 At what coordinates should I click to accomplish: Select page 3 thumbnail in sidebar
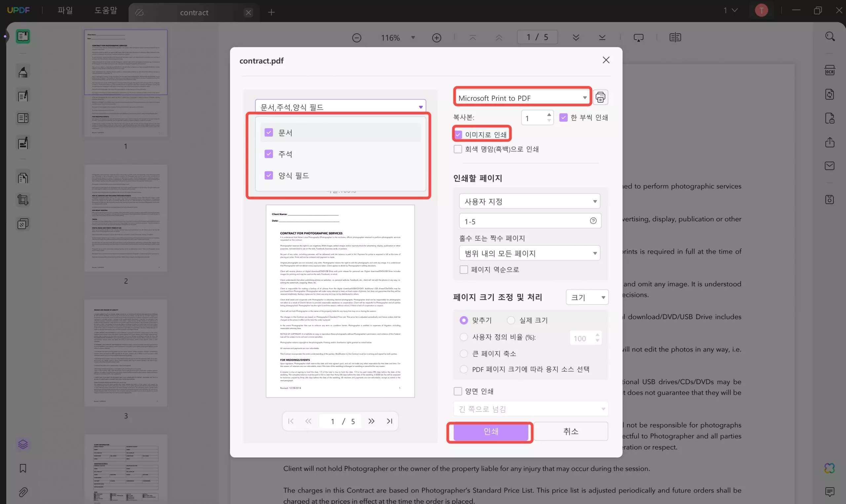click(x=126, y=353)
